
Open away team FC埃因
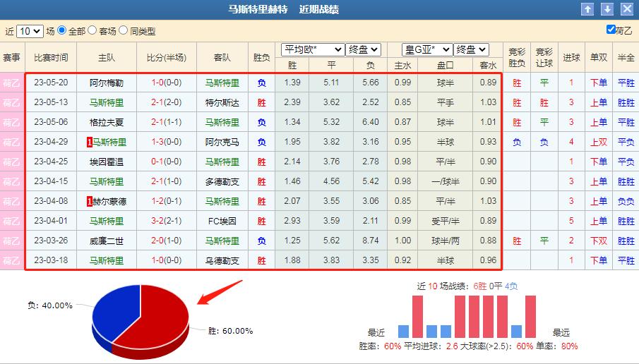point(222,221)
